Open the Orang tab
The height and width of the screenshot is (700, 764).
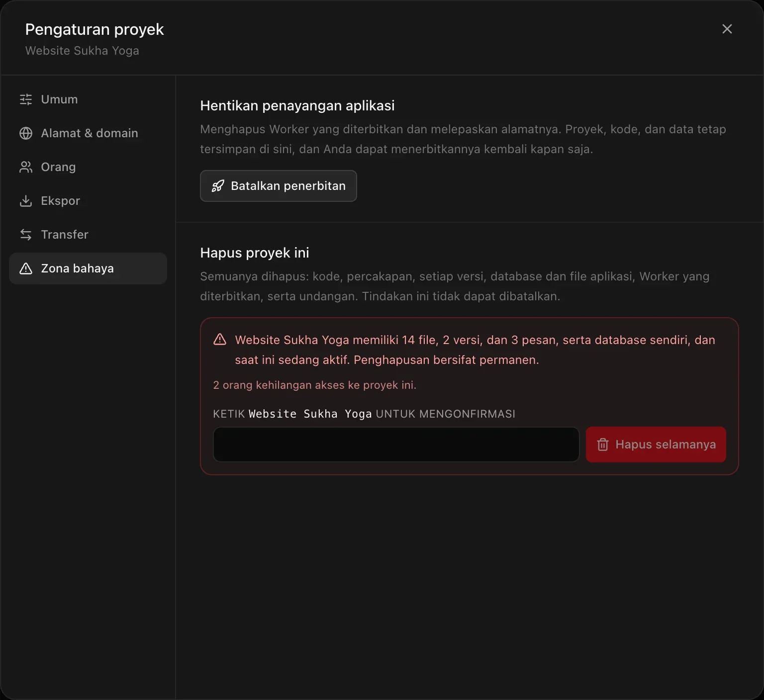pos(88,167)
